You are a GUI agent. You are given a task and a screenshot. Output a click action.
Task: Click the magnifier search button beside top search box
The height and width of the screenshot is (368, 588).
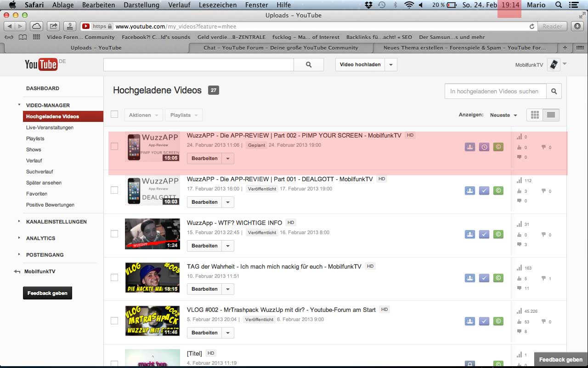(309, 65)
